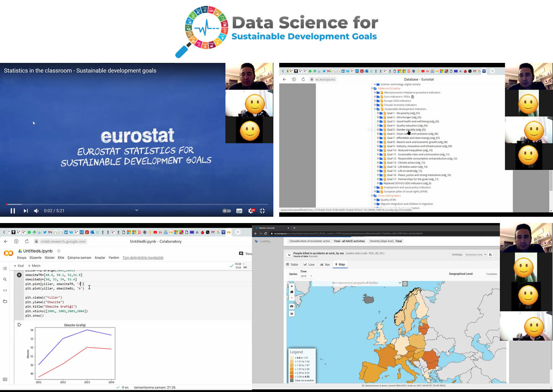Click Colab CO logo

click(x=8, y=253)
